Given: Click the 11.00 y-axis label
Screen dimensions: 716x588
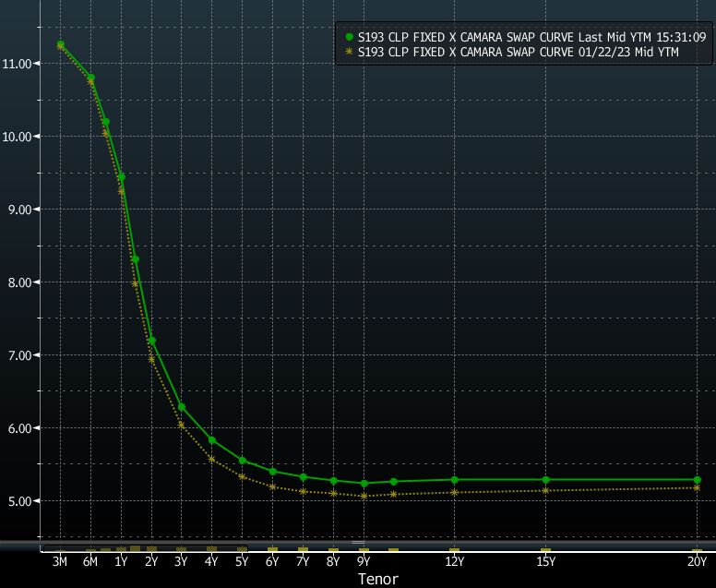Looking at the screenshot, I should 18,64.
